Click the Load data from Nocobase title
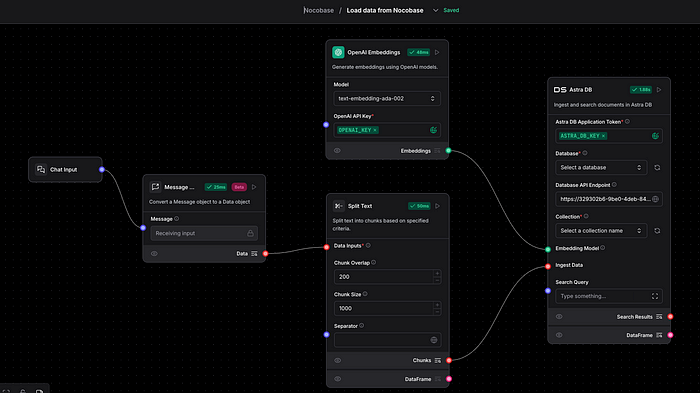Screen dimensions: 700x393 (385, 10)
